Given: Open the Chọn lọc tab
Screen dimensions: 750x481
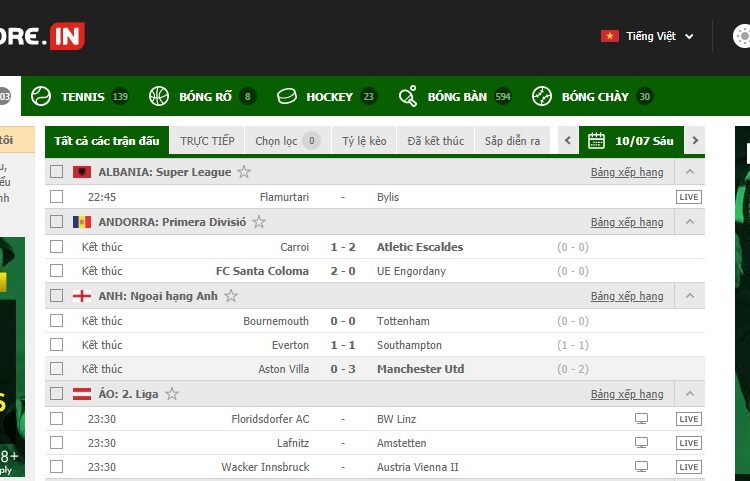Looking at the screenshot, I should coord(287,141).
